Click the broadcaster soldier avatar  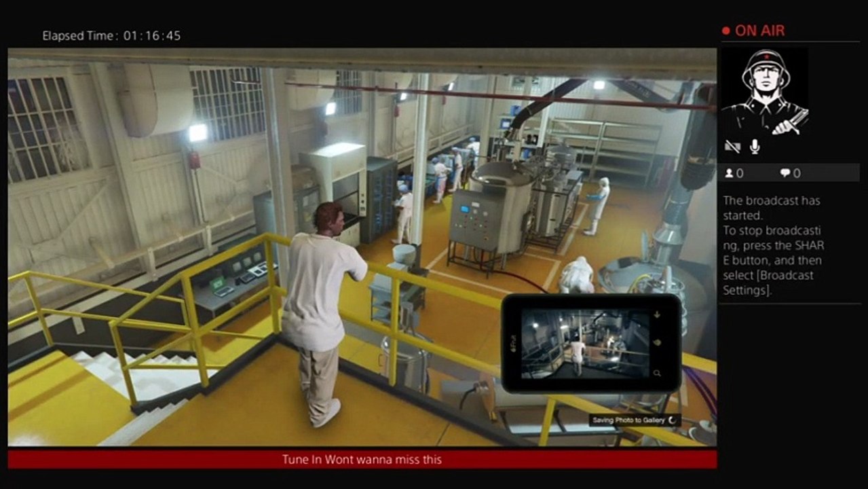click(765, 90)
